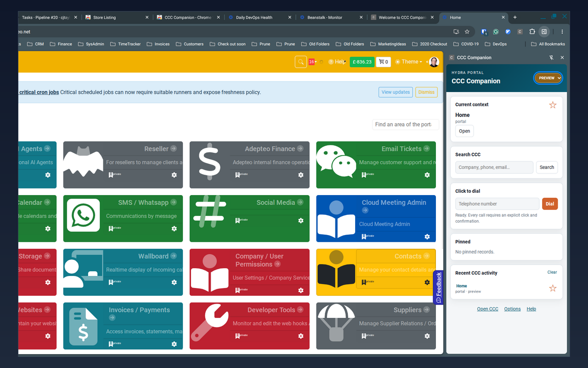Click the orange Dial button
The height and width of the screenshot is (368, 588).
[550, 204]
